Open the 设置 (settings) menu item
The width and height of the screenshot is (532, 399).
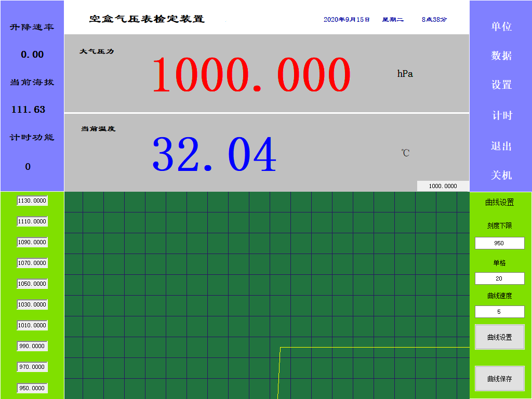(501, 85)
